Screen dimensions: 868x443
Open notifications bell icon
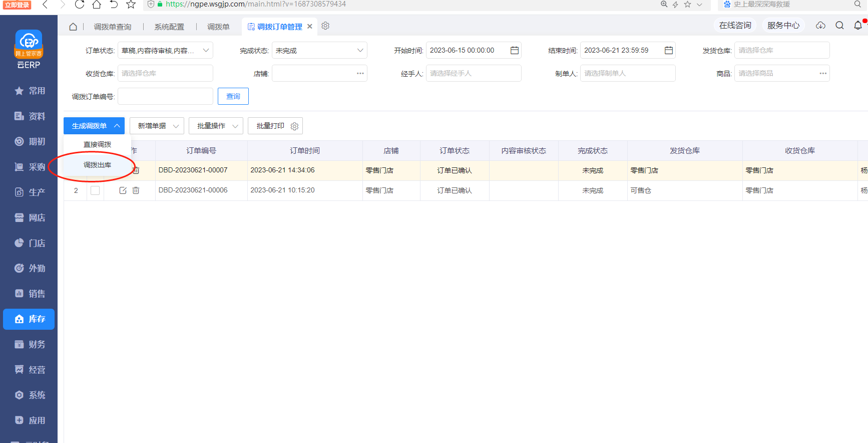(858, 26)
